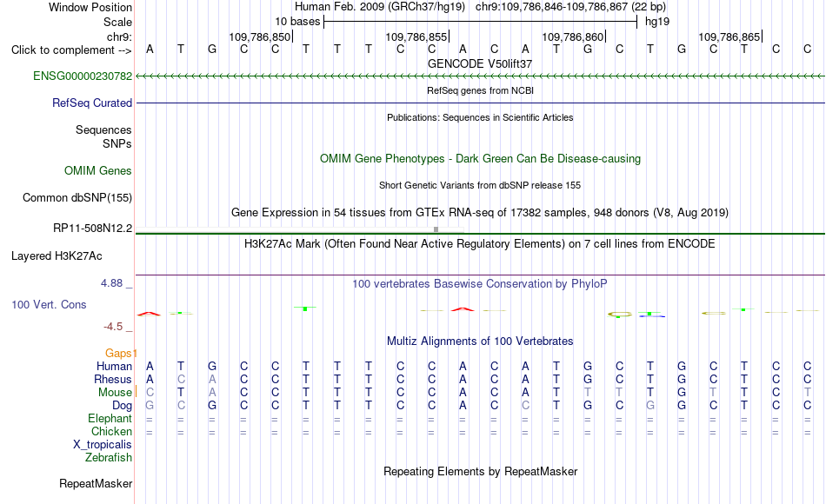The height and width of the screenshot is (504, 826).
Task: Click the 109,786,850 ruler coordinate
Action: tap(260, 36)
